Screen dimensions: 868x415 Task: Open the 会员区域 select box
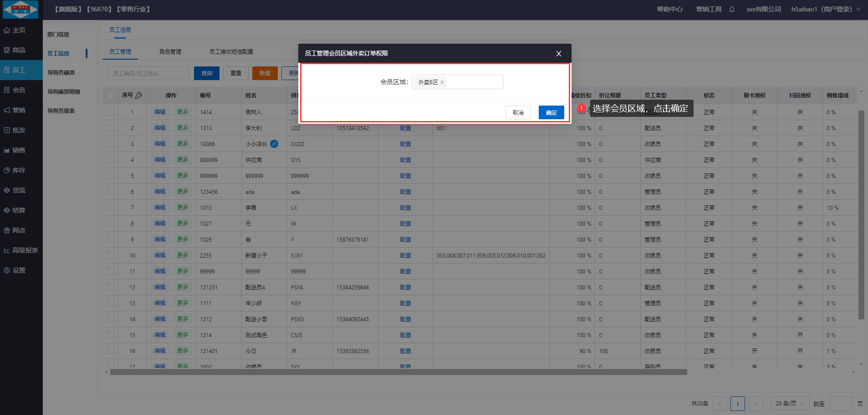pyautogui.click(x=474, y=82)
